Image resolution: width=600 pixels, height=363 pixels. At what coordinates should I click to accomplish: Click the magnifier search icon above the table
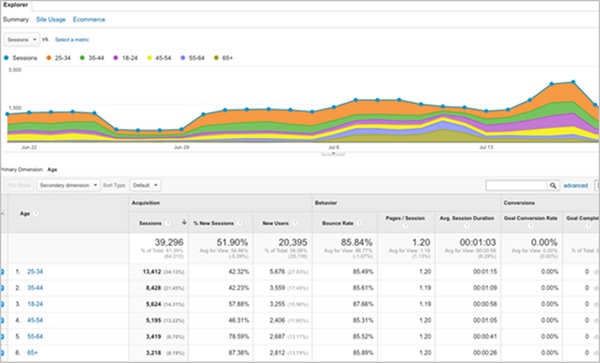553,186
